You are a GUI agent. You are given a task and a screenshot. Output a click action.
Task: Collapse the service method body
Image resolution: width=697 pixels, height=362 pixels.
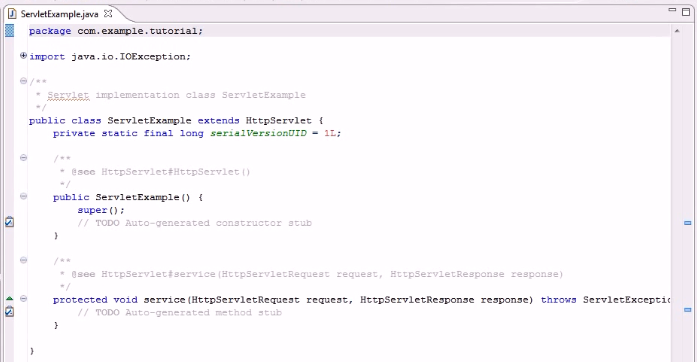24,299
